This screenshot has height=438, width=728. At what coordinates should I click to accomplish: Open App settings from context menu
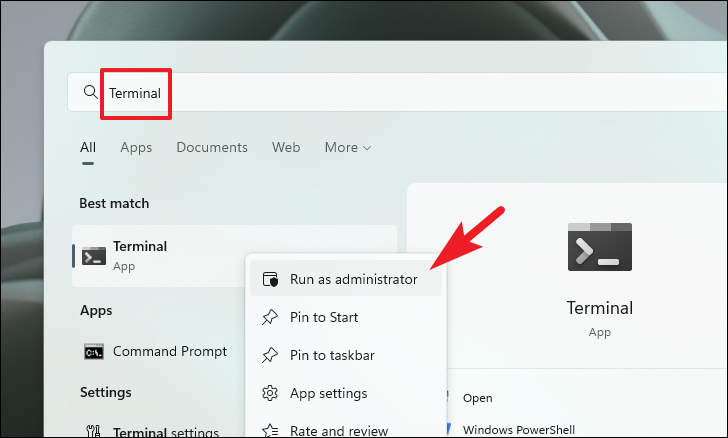click(345, 393)
